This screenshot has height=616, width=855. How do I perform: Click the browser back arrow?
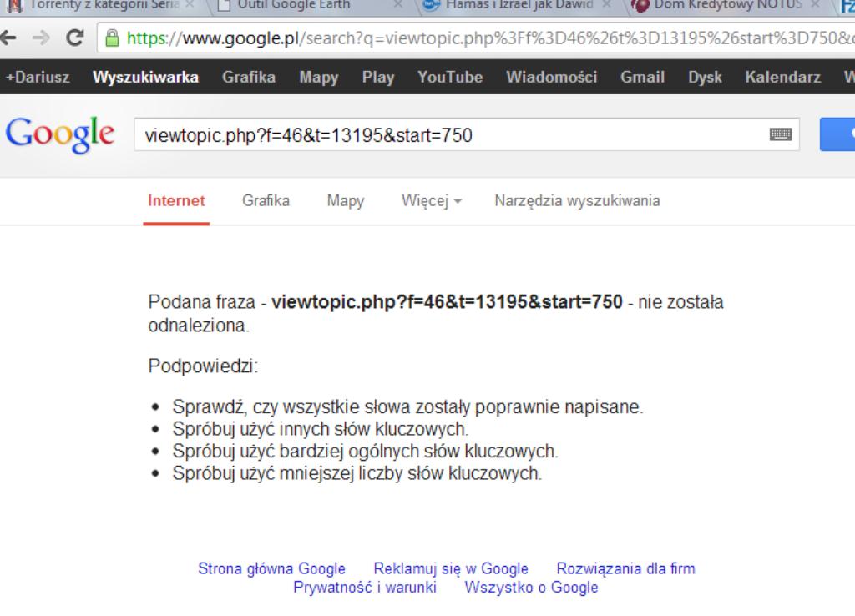(10, 39)
